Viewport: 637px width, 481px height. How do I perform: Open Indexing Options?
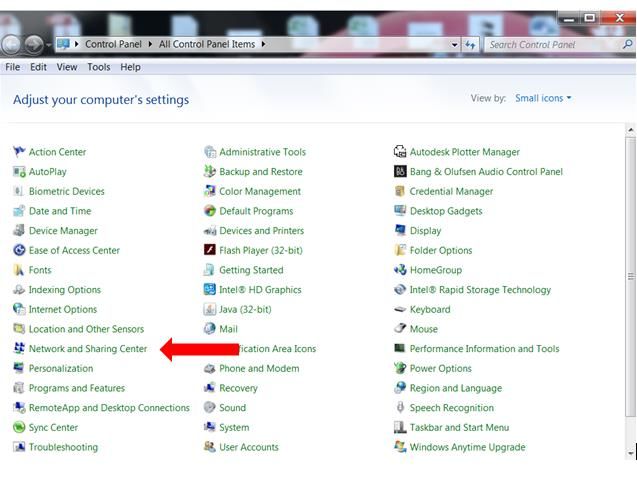65,290
